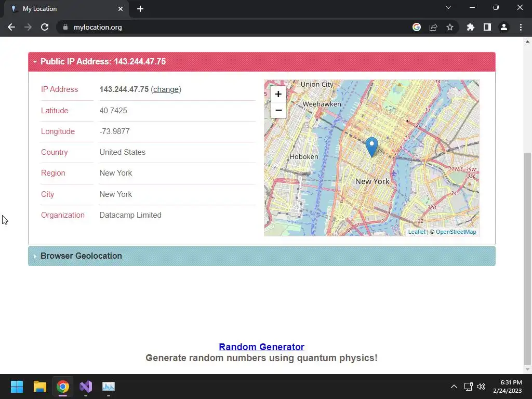Click the Hoboken label on map
This screenshot has width=532, height=399.
304,157
